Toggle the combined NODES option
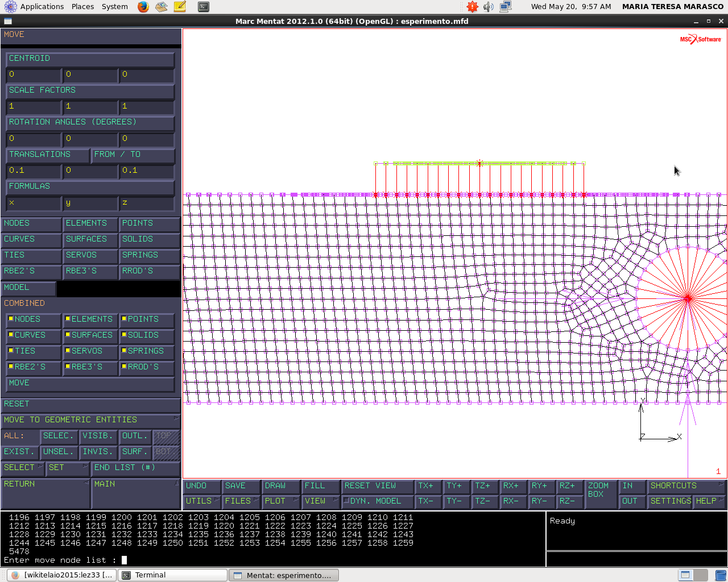The width and height of the screenshot is (728, 582). [x=34, y=319]
